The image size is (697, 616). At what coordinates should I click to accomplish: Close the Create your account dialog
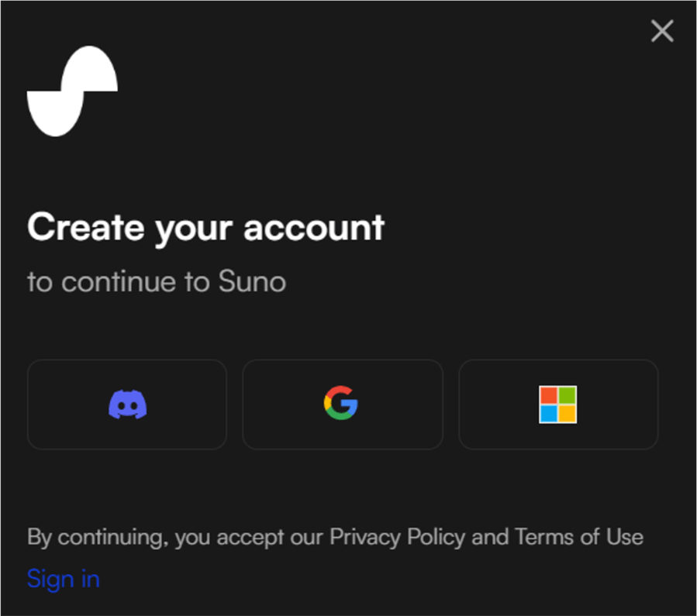click(662, 31)
